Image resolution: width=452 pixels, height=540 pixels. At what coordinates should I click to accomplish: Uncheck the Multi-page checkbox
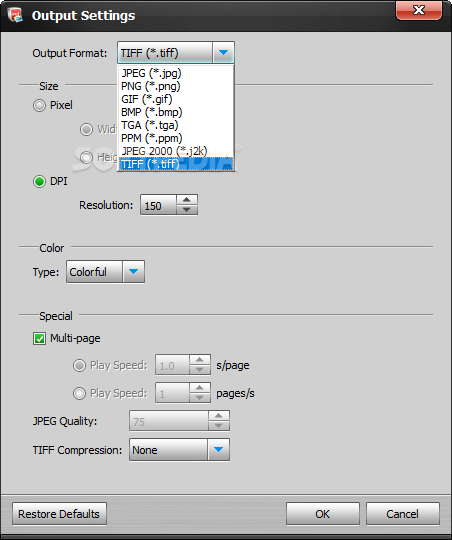click(x=39, y=339)
